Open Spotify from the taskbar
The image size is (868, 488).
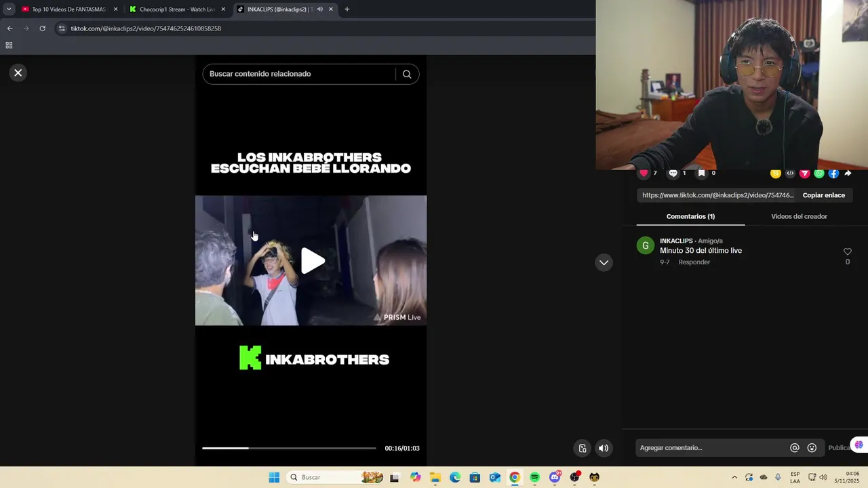coord(534,477)
